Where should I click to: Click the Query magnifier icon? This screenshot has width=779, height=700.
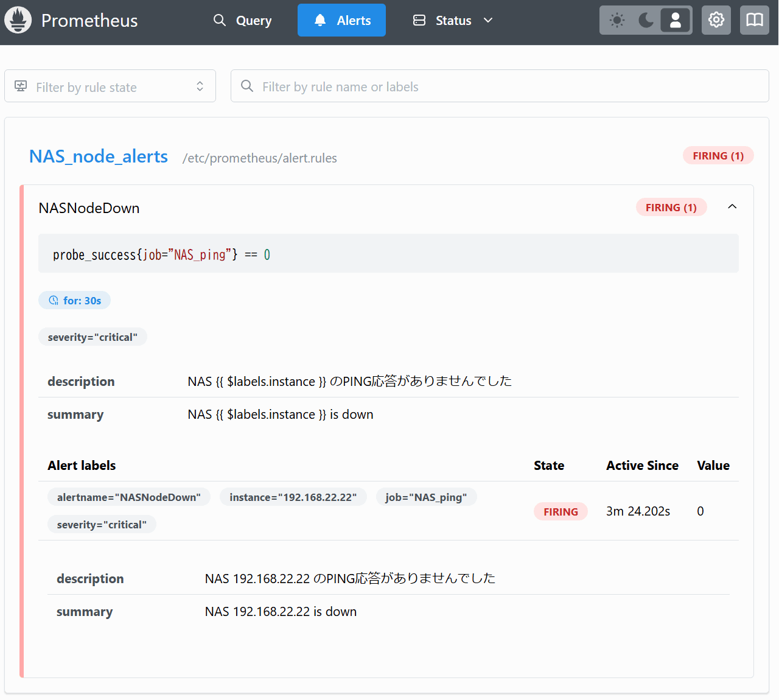coord(220,20)
